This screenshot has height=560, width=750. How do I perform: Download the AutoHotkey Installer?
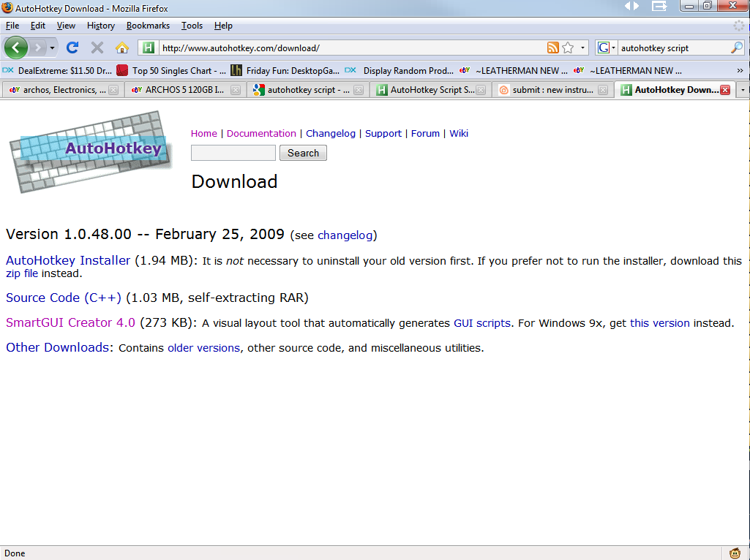[x=68, y=260]
